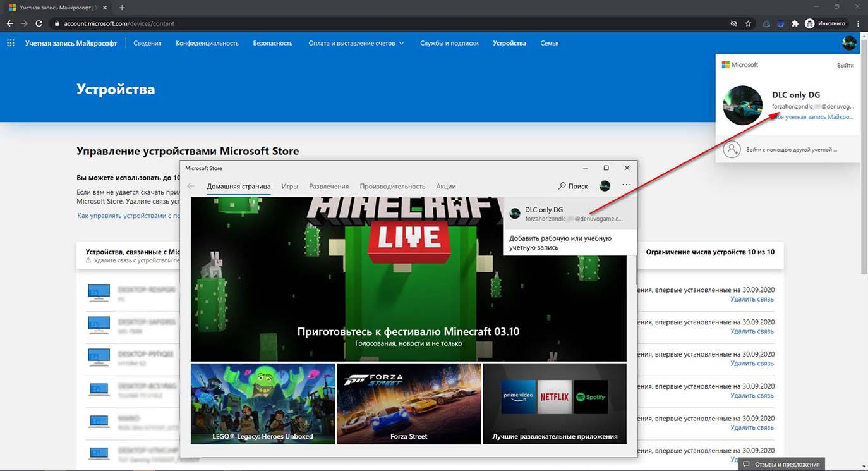Open the Сведения menu item
The height and width of the screenshot is (471, 868).
[147, 43]
